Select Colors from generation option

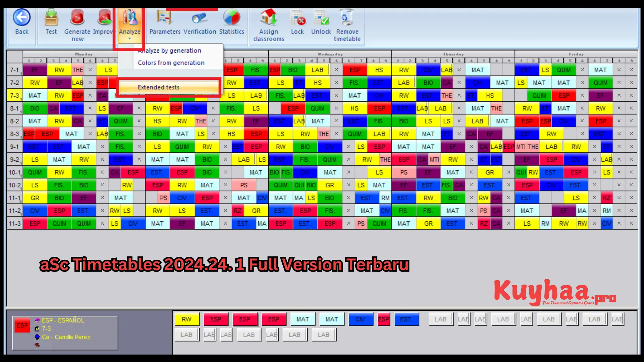(x=171, y=63)
